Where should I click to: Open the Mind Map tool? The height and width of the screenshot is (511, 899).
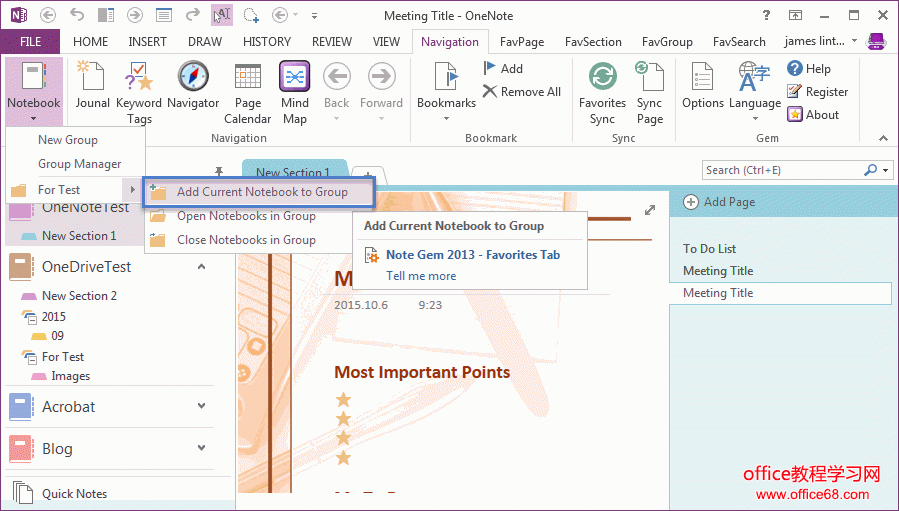click(295, 92)
